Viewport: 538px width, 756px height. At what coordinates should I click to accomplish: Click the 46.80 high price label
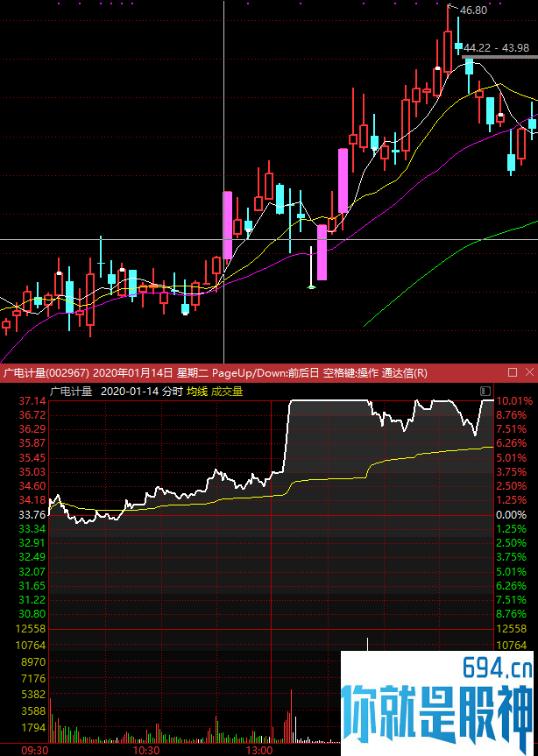click(x=473, y=11)
